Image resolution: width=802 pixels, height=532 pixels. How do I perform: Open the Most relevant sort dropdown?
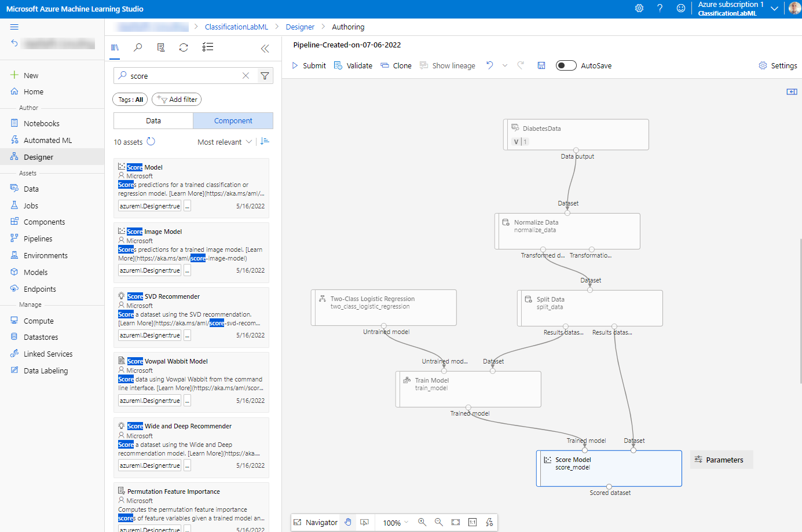click(x=224, y=142)
